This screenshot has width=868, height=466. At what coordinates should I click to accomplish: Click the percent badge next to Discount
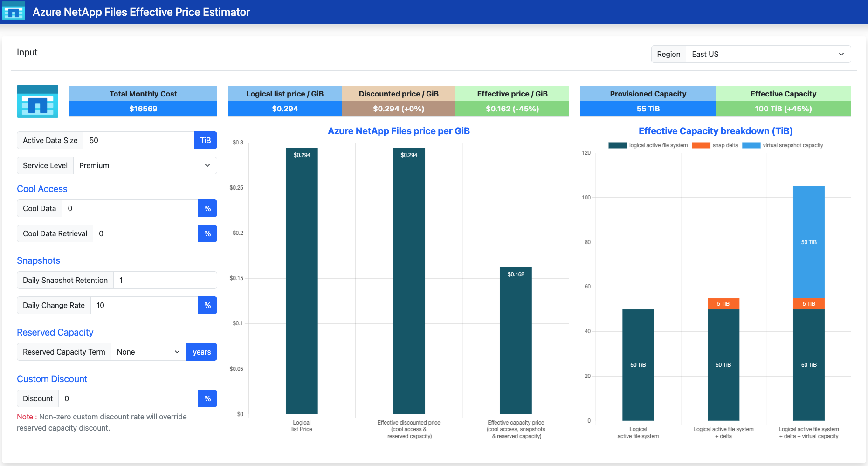207,398
